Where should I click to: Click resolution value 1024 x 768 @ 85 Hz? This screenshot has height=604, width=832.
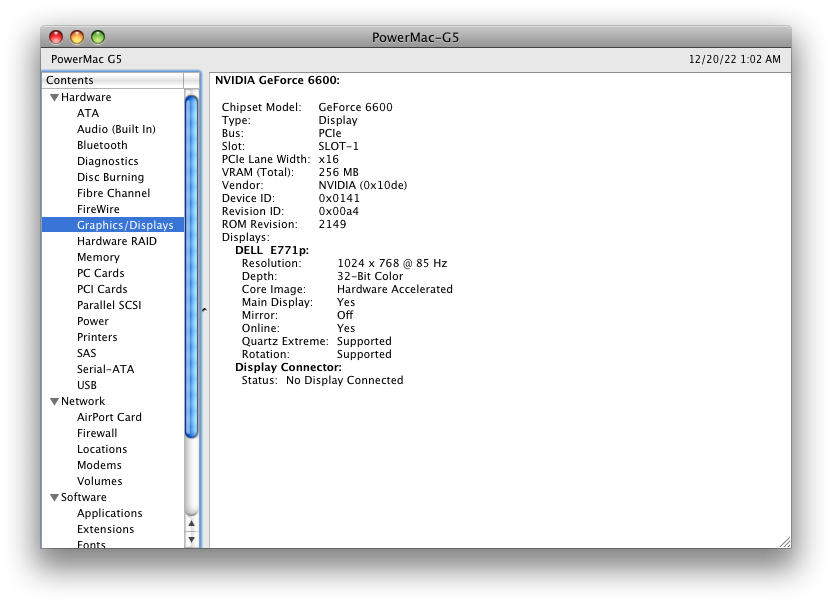pyautogui.click(x=392, y=263)
